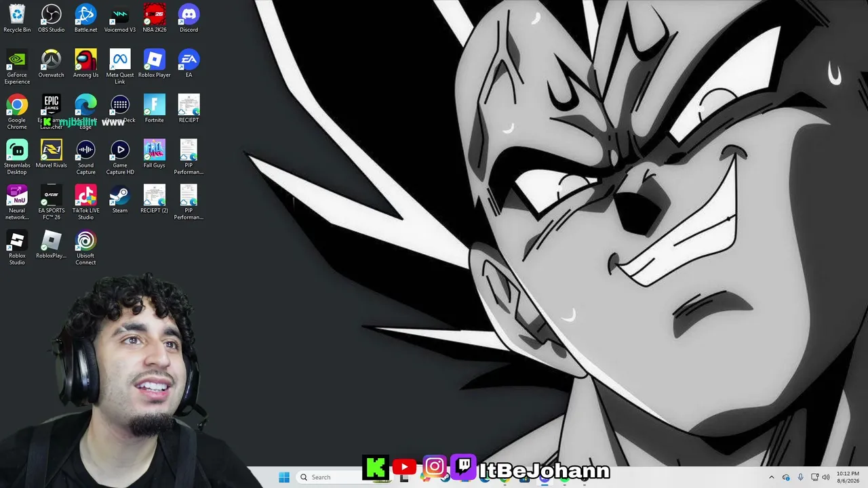868x488 pixels.
Task: Launch Voicemod V3 from the desktop
Action: 120,18
